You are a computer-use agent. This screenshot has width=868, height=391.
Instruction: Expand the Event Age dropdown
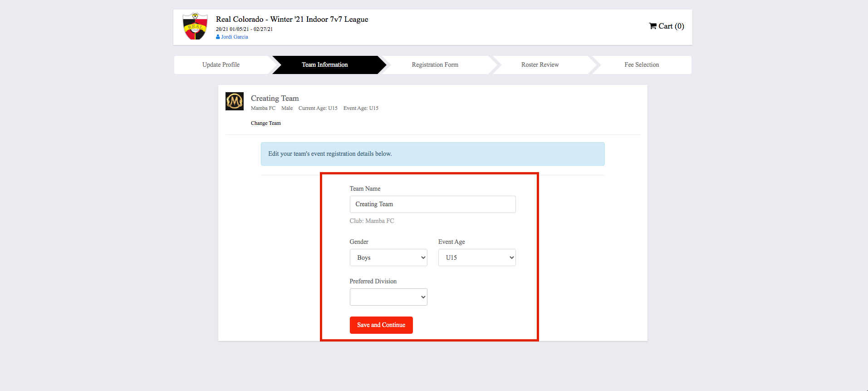click(x=477, y=257)
